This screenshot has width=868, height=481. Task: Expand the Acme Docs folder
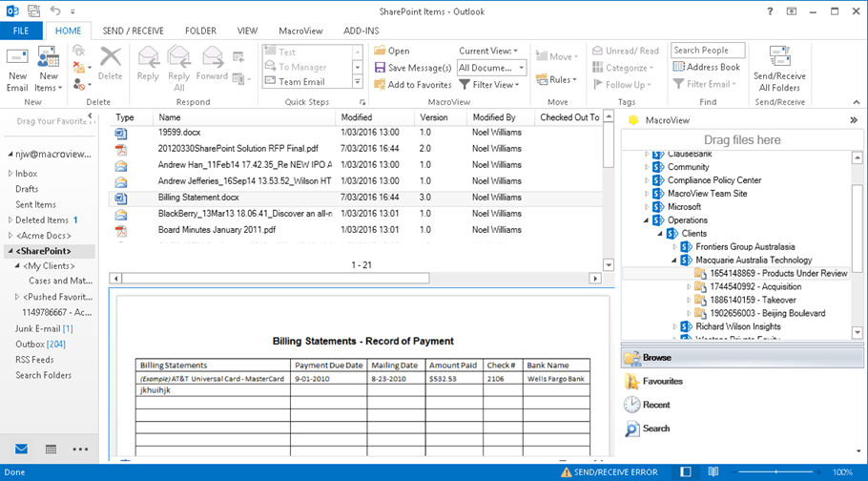[x=10, y=236]
